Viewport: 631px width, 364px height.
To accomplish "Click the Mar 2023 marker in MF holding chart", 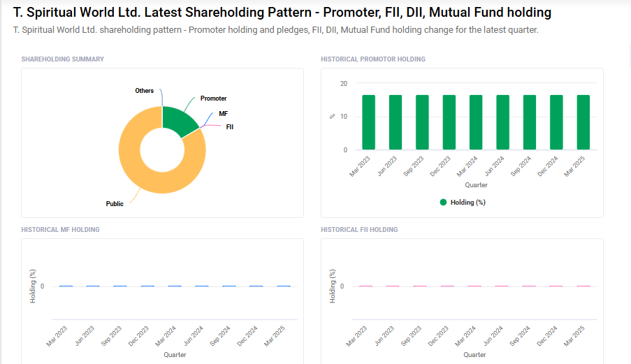I will [x=66, y=286].
